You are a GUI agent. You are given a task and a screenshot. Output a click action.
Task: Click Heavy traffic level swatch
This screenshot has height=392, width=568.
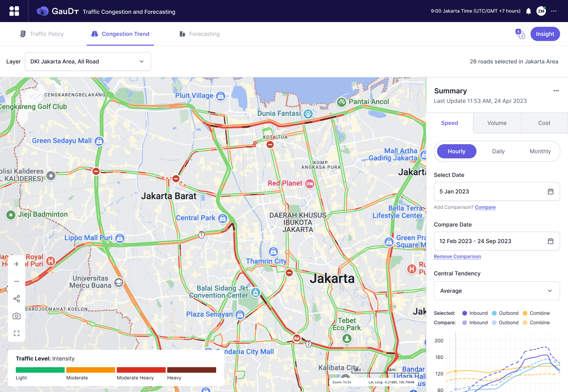[x=192, y=370]
